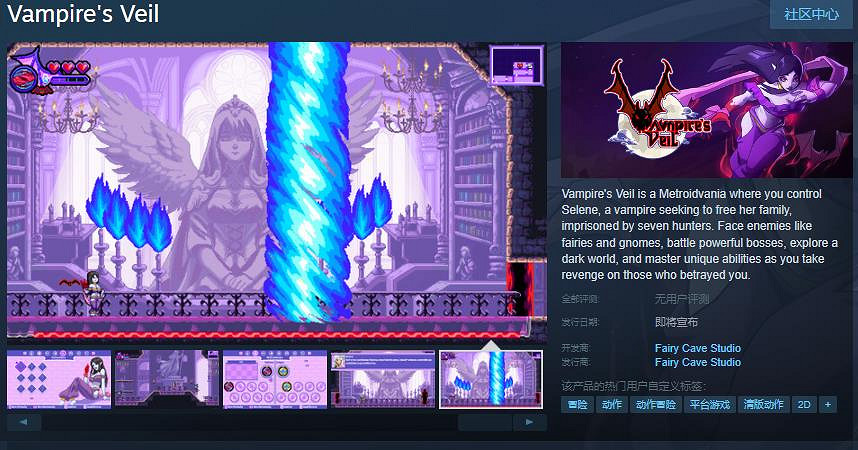The width and height of the screenshot is (858, 450).
Task: Click the 清版动作 tag
Action: click(763, 405)
